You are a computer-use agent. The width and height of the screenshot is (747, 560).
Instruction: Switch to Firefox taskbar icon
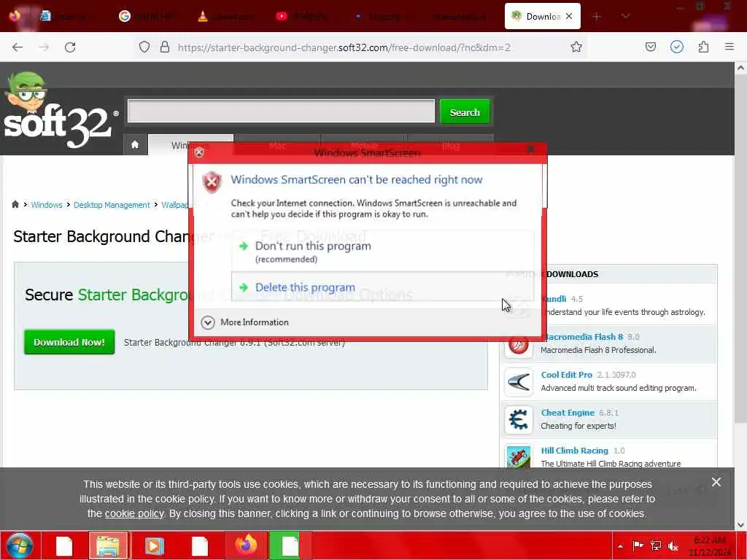pos(245,545)
